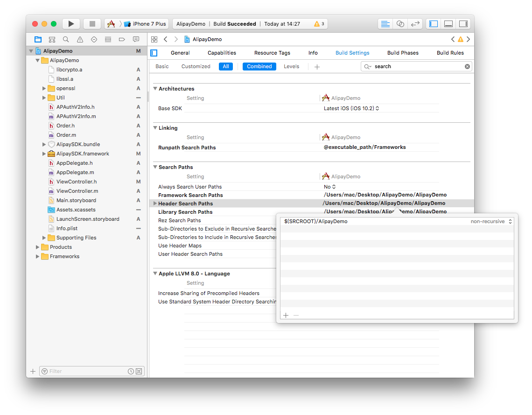Add a new file with bottom plus
Image resolution: width=532 pixels, height=415 pixels.
[33, 371]
